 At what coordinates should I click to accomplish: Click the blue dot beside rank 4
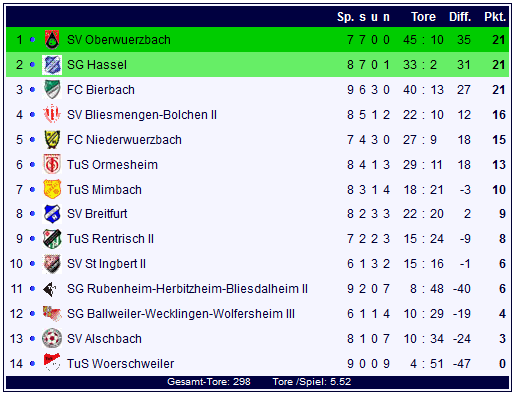[x=32, y=115]
